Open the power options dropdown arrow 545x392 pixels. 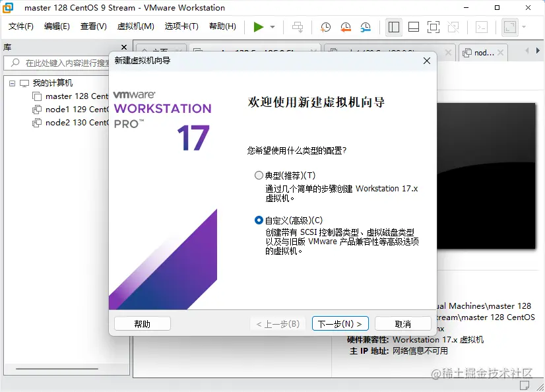pos(271,27)
